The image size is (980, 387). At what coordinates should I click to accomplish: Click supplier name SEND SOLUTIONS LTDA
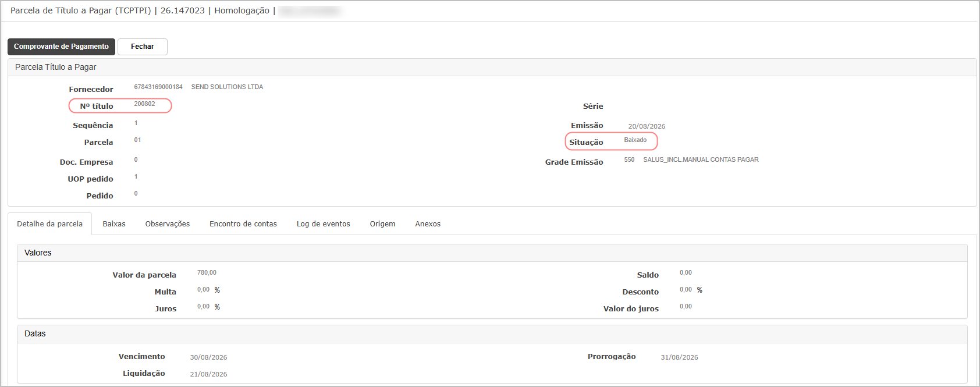[227, 87]
